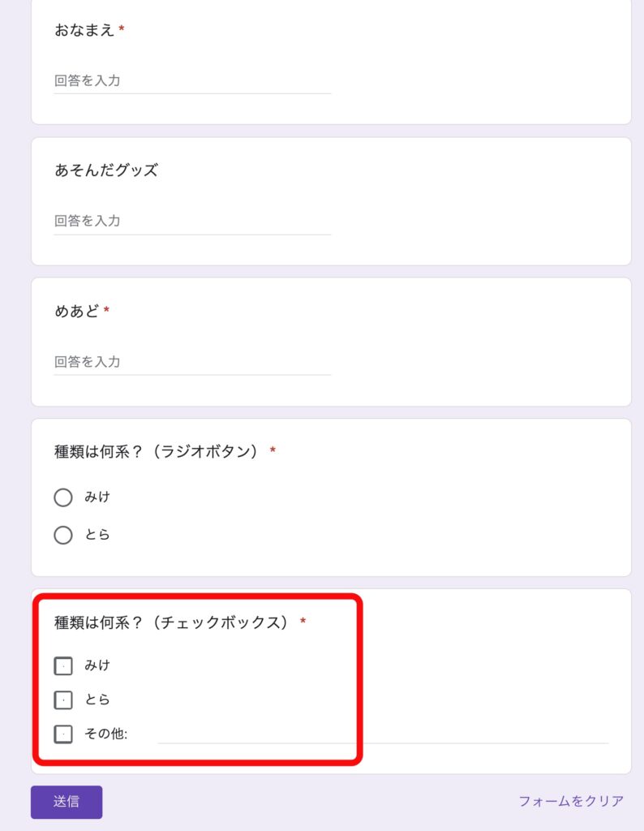Screen dimensions: 644x831
Task: Click the text line beside その他
Action: (384, 734)
